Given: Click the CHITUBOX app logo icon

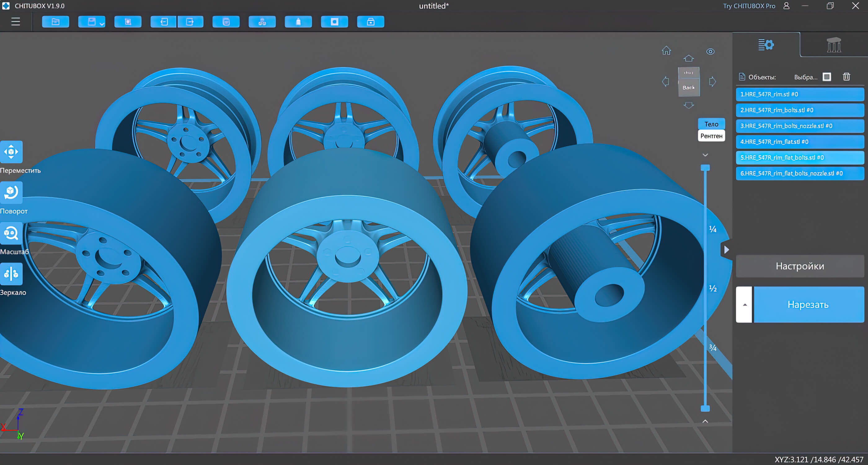Looking at the screenshot, I should tap(6, 6).
